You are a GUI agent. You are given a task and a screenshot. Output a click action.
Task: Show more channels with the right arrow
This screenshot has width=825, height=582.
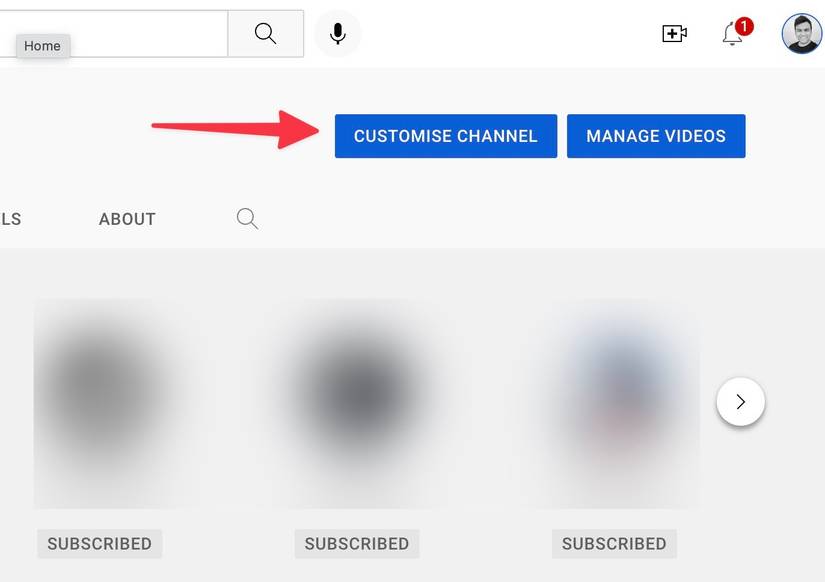point(740,401)
